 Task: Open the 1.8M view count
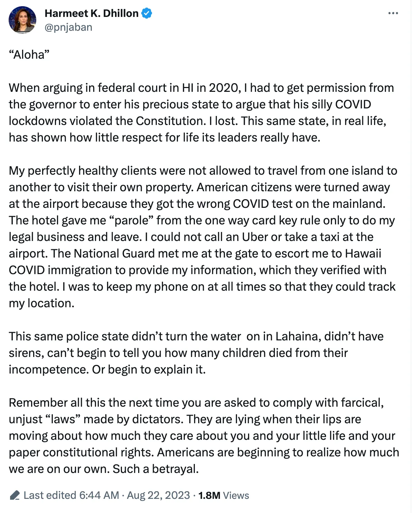[209, 495]
